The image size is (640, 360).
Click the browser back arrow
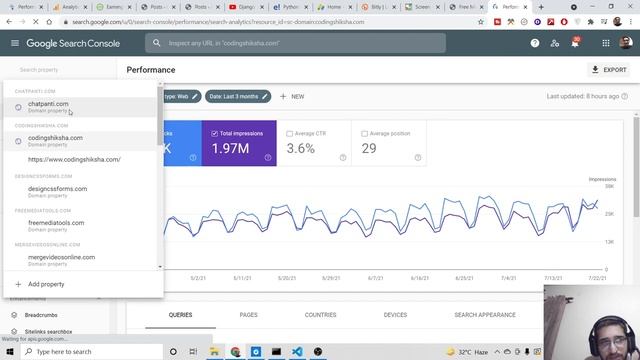(9, 22)
